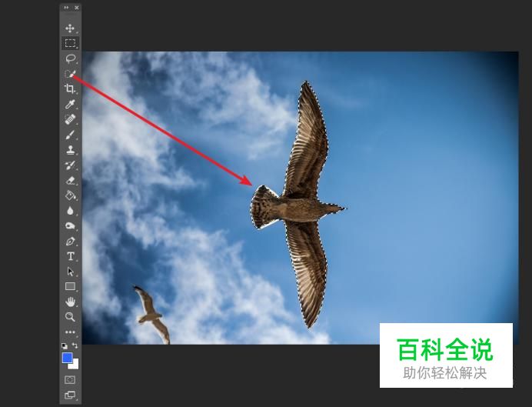Viewport: 532px width, 407px height.
Task: Select the History Brush tool
Action: click(70, 165)
